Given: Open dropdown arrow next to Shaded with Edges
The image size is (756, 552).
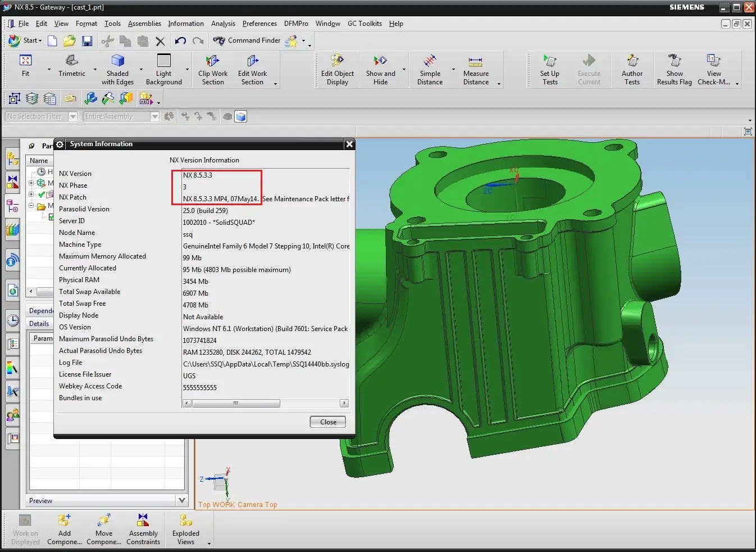Looking at the screenshot, I should tap(141, 70).
